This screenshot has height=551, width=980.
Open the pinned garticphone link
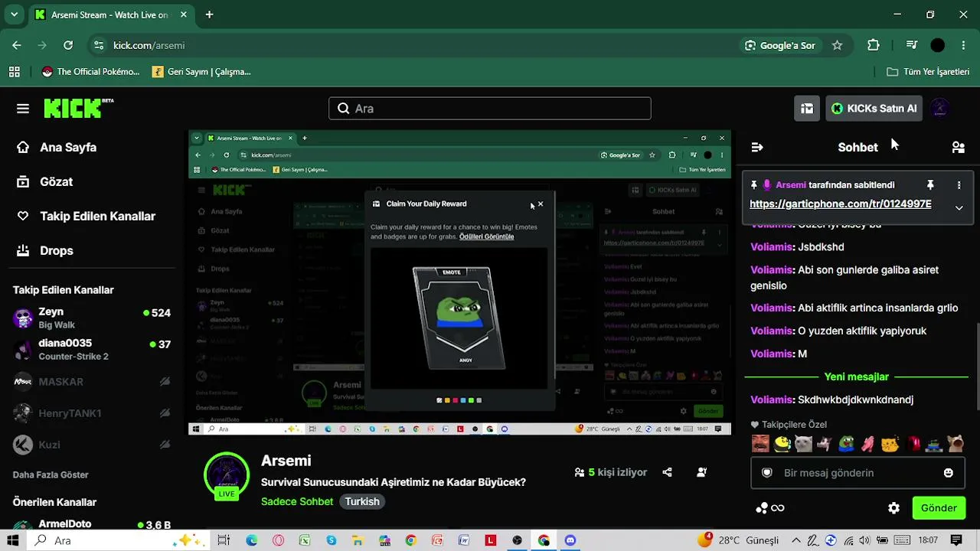pyautogui.click(x=841, y=204)
